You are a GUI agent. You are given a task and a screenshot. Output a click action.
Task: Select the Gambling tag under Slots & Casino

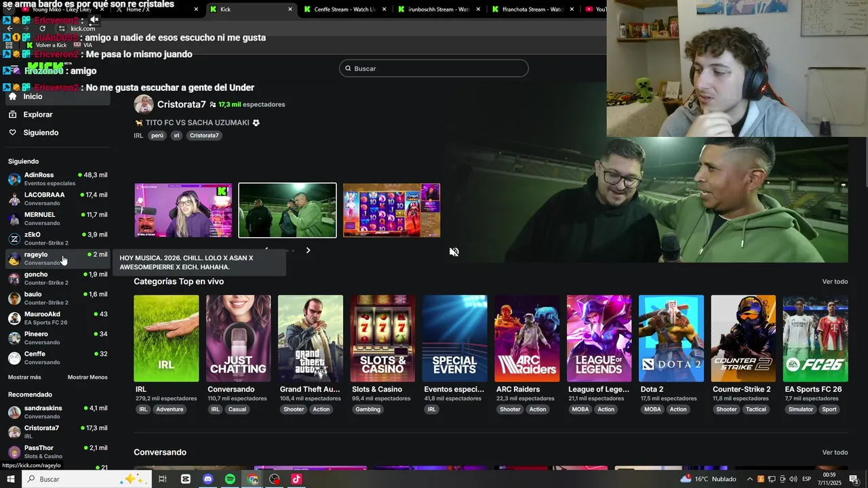pyautogui.click(x=368, y=409)
